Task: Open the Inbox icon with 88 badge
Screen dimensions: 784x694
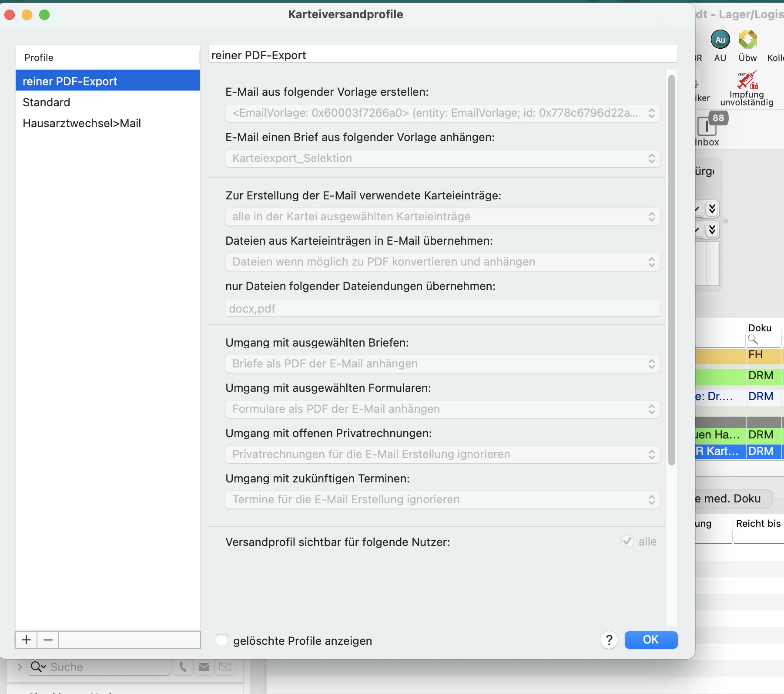Action: click(x=707, y=126)
